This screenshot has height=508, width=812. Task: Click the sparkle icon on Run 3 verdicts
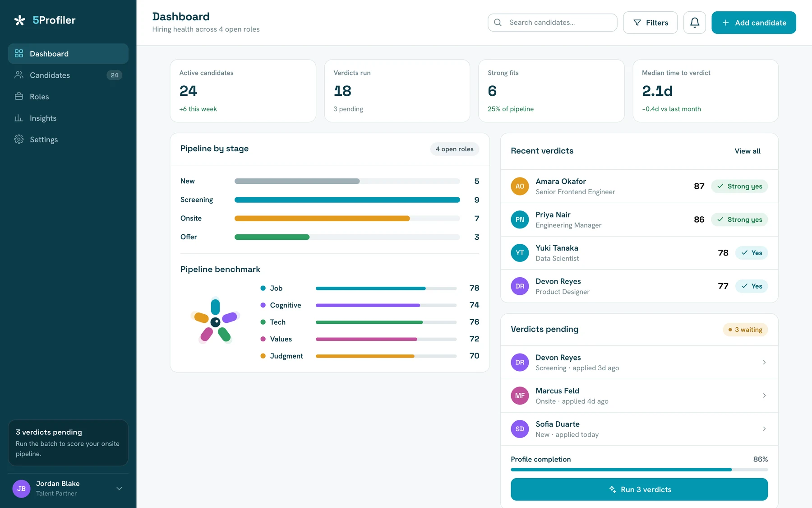(x=613, y=489)
